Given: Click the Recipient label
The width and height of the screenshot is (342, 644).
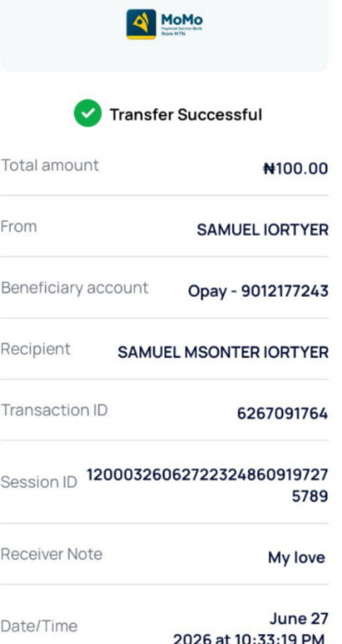Looking at the screenshot, I should [35, 350].
